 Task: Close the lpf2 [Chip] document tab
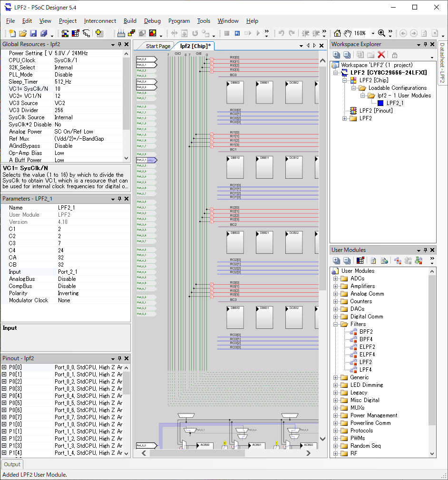coord(321,46)
